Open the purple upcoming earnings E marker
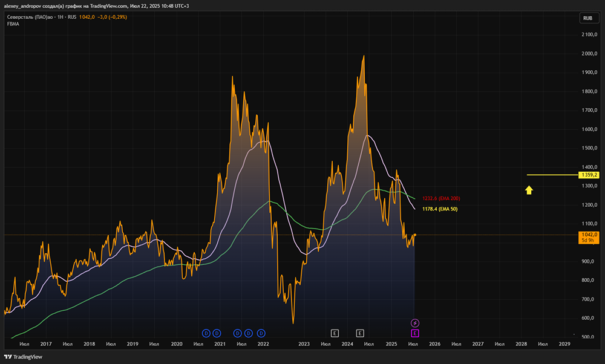This screenshot has height=364, width=605. (415, 333)
